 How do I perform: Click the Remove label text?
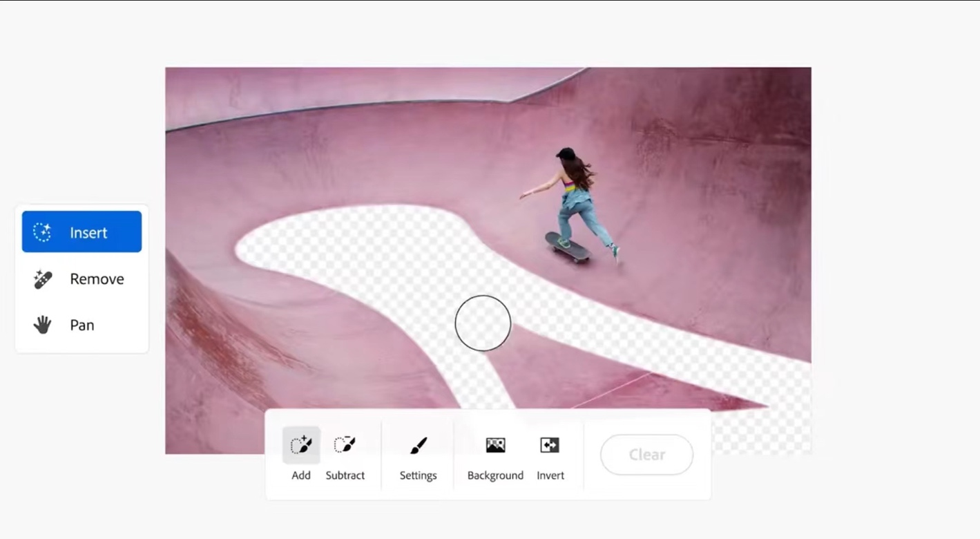97,279
